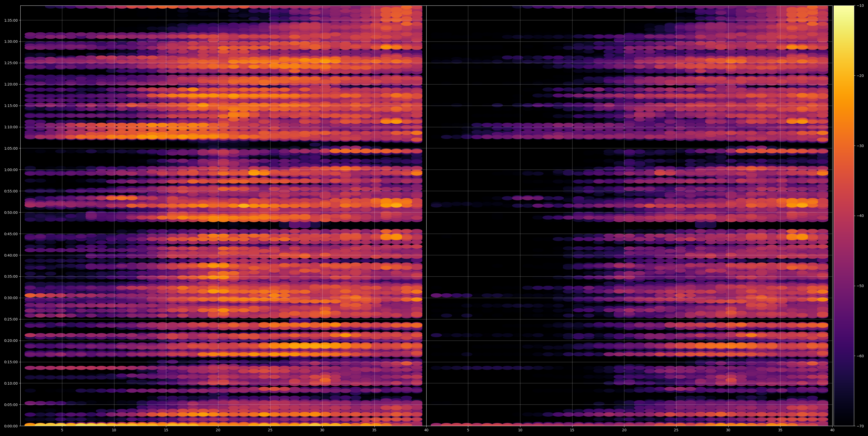This screenshot has height=436, width=868.
Task: Click the −30 colorbar tick label
Action: 861,146
